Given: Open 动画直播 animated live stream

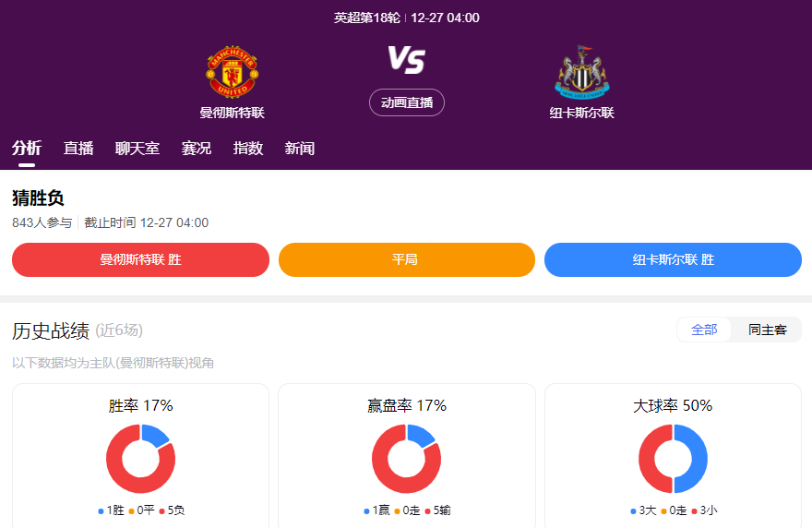Looking at the screenshot, I should click(x=406, y=102).
